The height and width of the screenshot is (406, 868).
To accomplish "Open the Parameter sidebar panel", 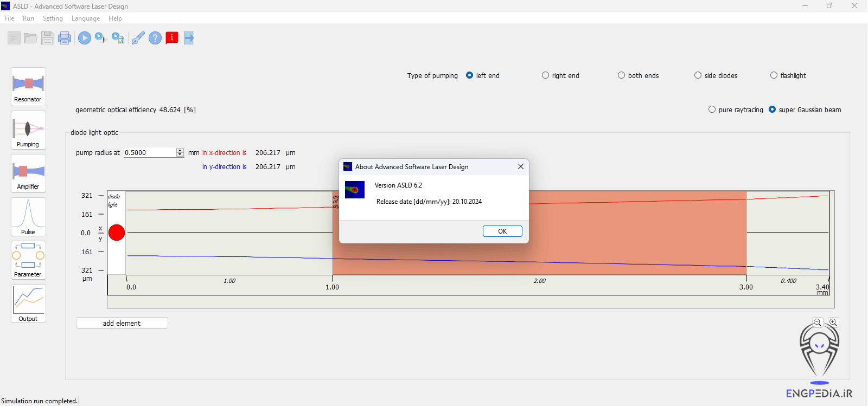I will [28, 260].
